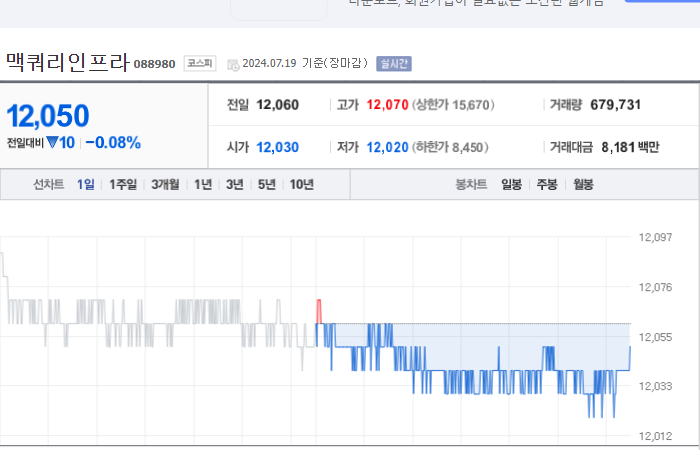Click the calendar icon beside the date

tap(233, 65)
